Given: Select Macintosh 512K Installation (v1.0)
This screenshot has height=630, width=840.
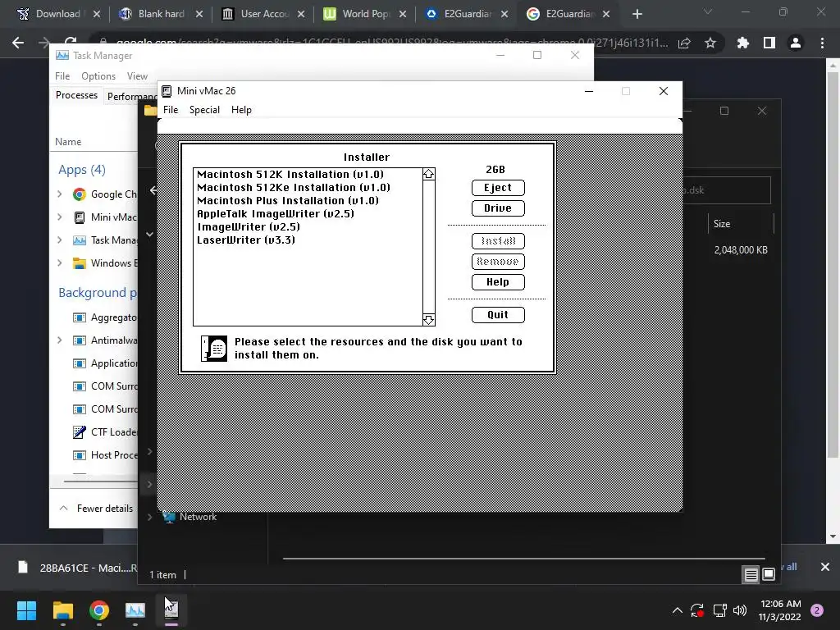Looking at the screenshot, I should pyautogui.click(x=290, y=174).
